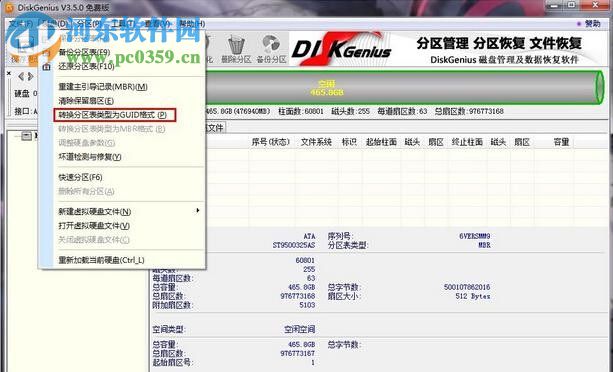Click the cylinder count value 60801
613x372 pixels.
[305, 260]
